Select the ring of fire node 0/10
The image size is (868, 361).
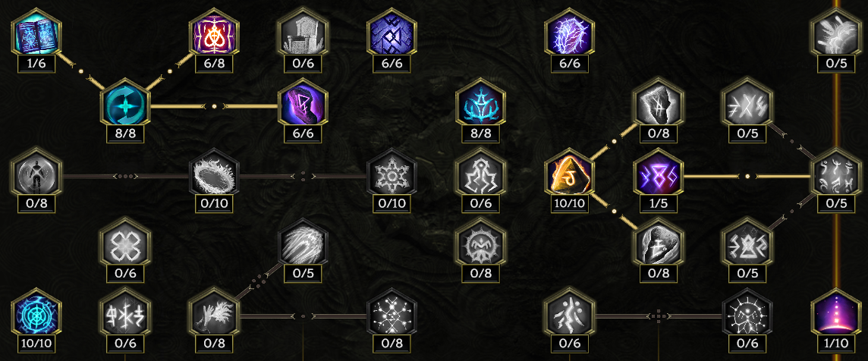click(x=214, y=174)
